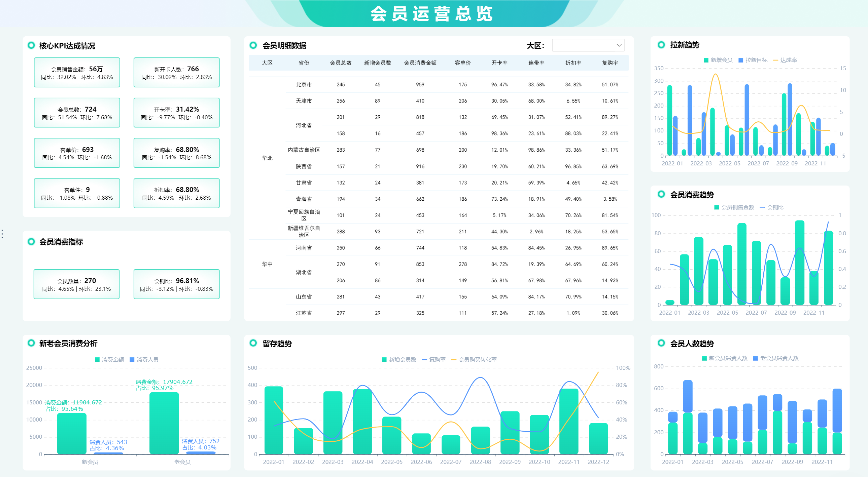Click the 复购率 column header
The height and width of the screenshot is (477, 868).
click(x=610, y=63)
